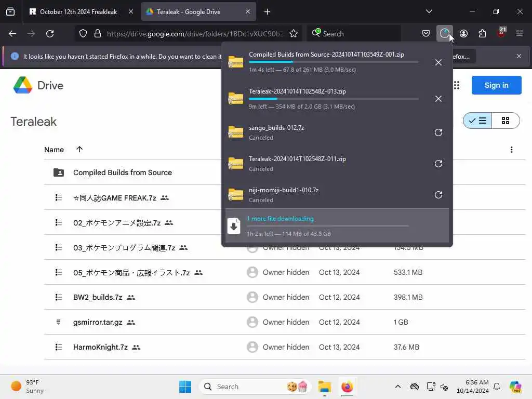Open the notification bell in the taskbar
This screenshot has width=532, height=399.
point(497,387)
